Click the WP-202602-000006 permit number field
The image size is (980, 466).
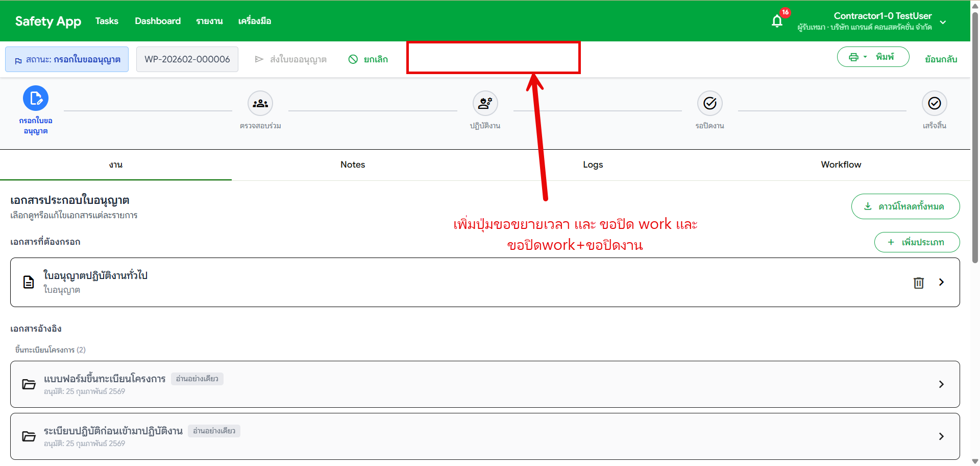pos(187,59)
